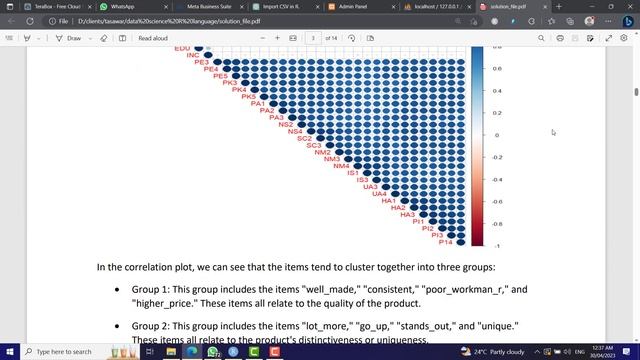Image resolution: width=640 pixels, height=360 pixels.
Task: Expand highlight color options arrow
Action: coord(38,38)
